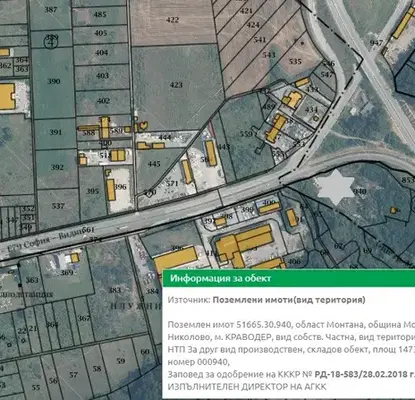The image size is (415, 400).
Task: Click the white star marker near parcel 940
Action: 335,187
